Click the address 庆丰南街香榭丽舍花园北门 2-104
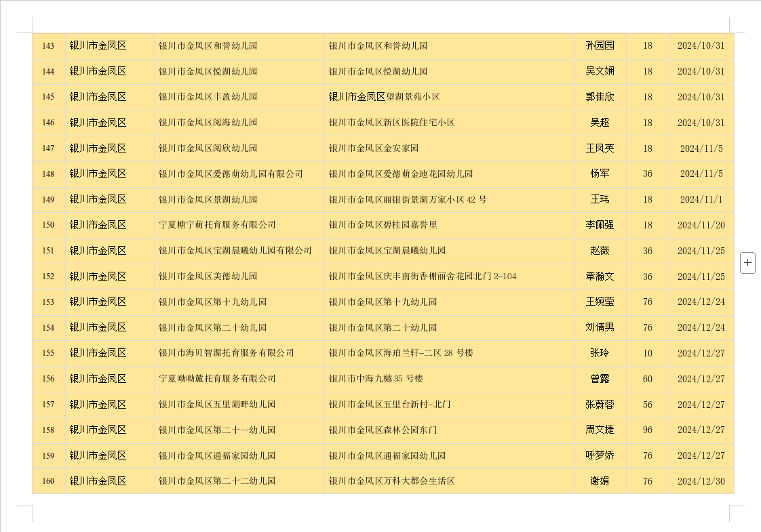This screenshot has height=532, width=761. click(x=422, y=277)
